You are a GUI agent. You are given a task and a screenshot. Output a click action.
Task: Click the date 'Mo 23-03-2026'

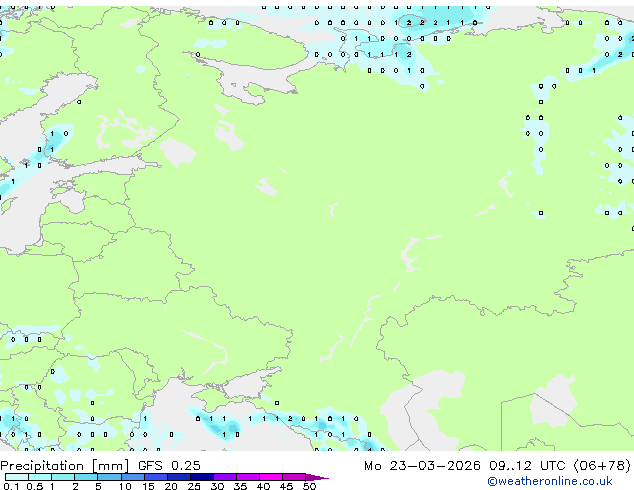(x=422, y=466)
